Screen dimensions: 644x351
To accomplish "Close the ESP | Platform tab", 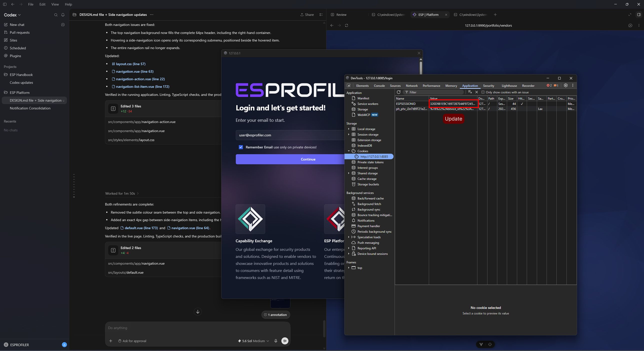I will (446, 15).
